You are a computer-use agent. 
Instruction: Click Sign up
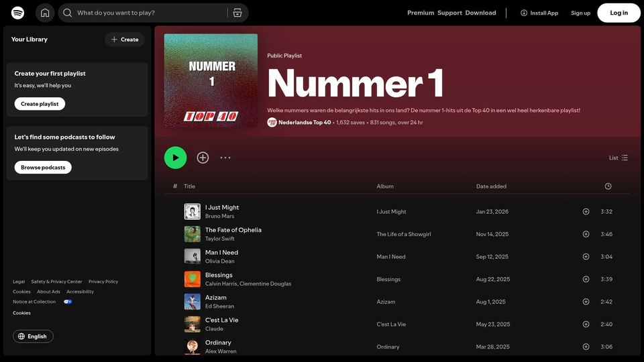(x=580, y=13)
